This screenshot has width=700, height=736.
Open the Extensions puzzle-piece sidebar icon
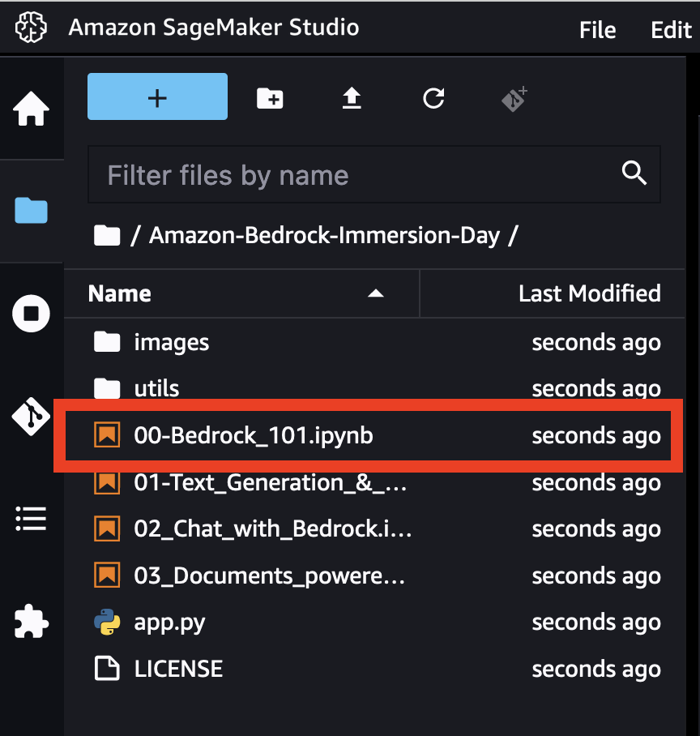click(x=31, y=621)
